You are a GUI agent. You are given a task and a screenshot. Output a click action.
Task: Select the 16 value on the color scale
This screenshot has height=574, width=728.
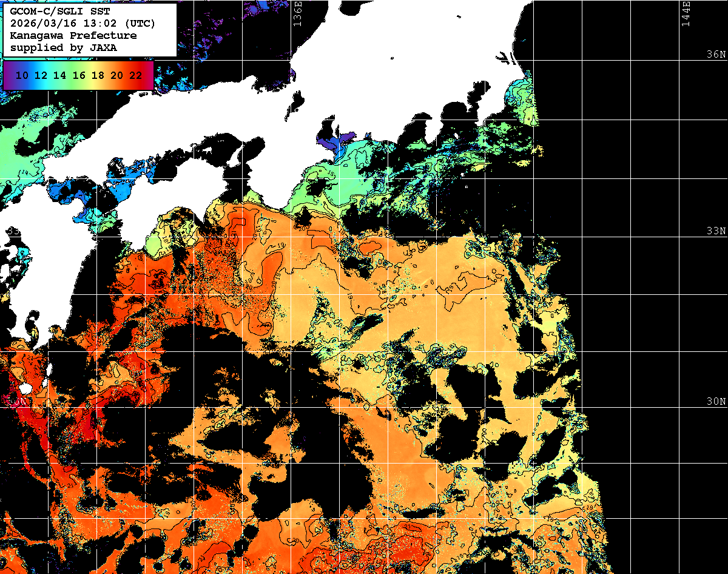(79, 75)
